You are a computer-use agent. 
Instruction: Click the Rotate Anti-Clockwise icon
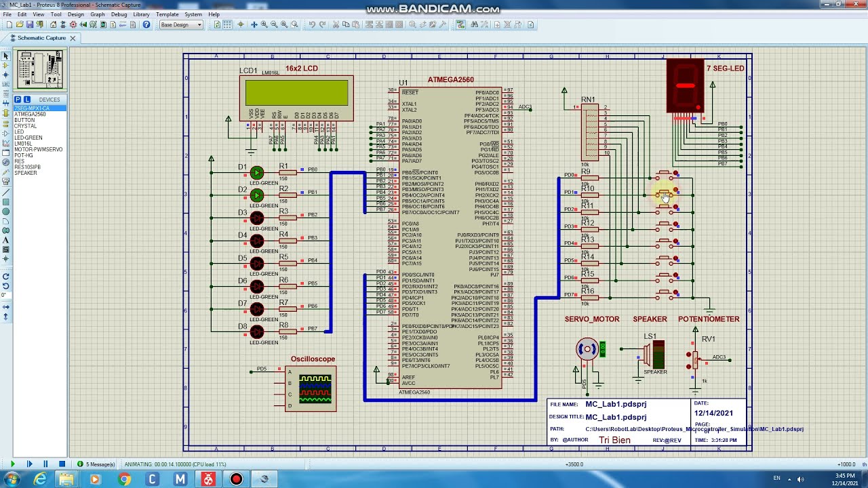click(5, 286)
